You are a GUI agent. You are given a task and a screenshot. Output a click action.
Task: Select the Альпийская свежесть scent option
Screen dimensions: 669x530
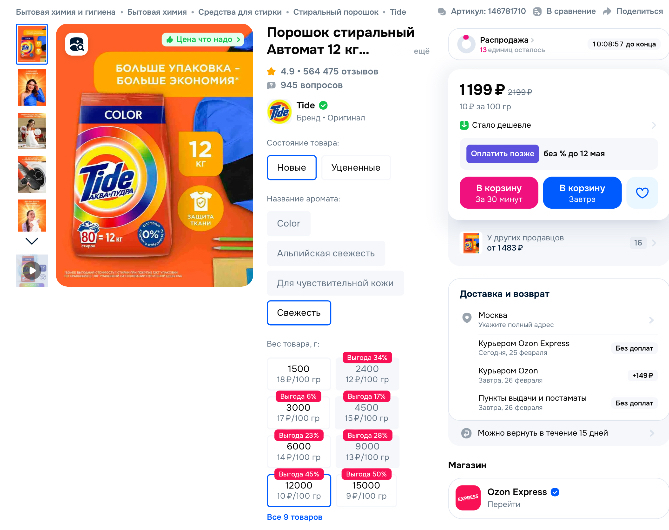click(325, 253)
